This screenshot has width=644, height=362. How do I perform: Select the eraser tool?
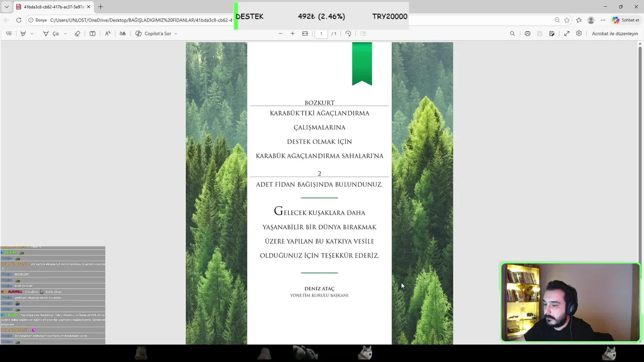(77, 34)
